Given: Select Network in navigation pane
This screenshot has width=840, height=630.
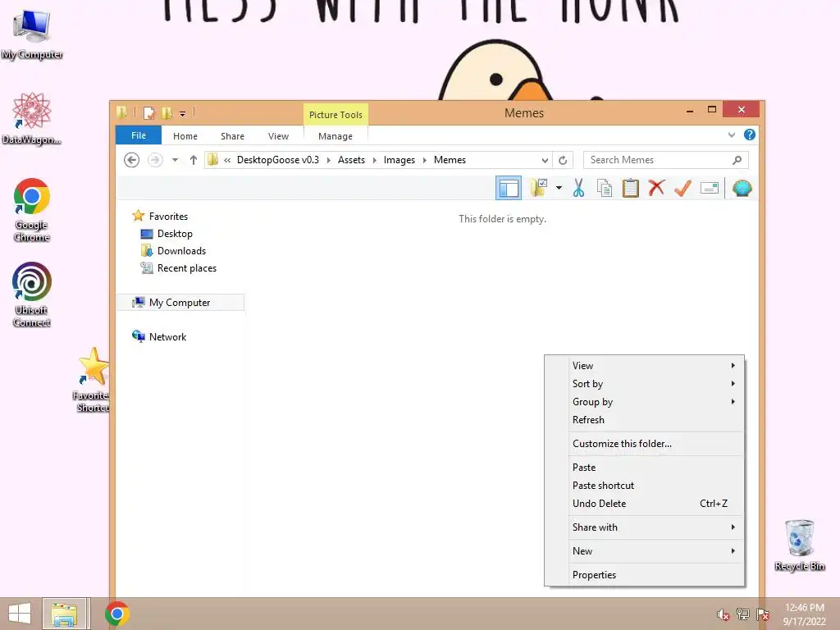Looking at the screenshot, I should coord(167,336).
